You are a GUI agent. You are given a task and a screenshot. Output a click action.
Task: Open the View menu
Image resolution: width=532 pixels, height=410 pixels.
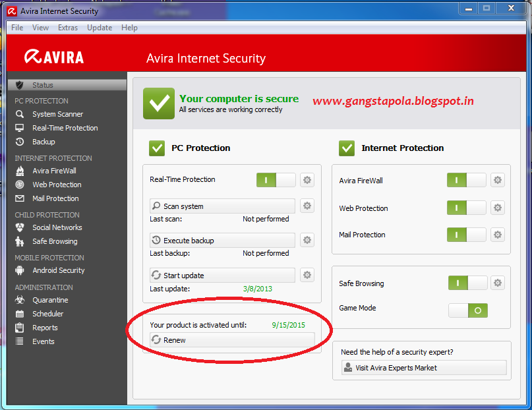(x=40, y=28)
